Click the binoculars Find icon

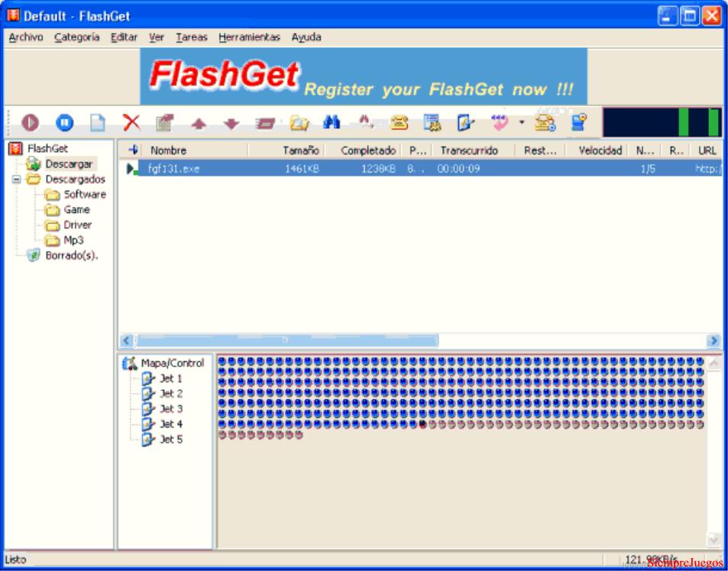(332, 122)
